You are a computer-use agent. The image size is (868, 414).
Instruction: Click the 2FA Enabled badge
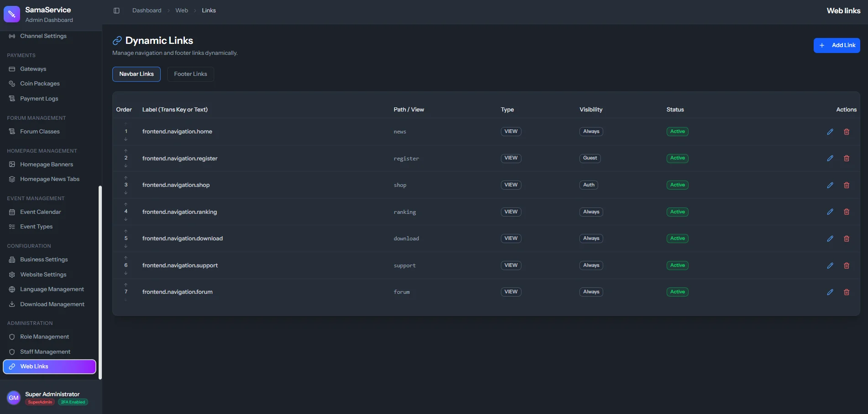pos(73,402)
